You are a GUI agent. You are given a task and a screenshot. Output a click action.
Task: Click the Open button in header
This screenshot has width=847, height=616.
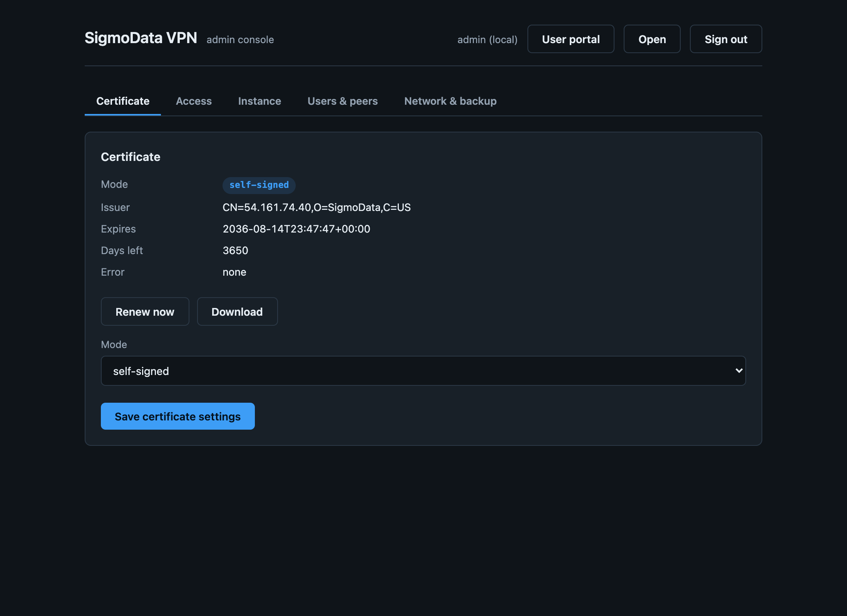[652, 39]
